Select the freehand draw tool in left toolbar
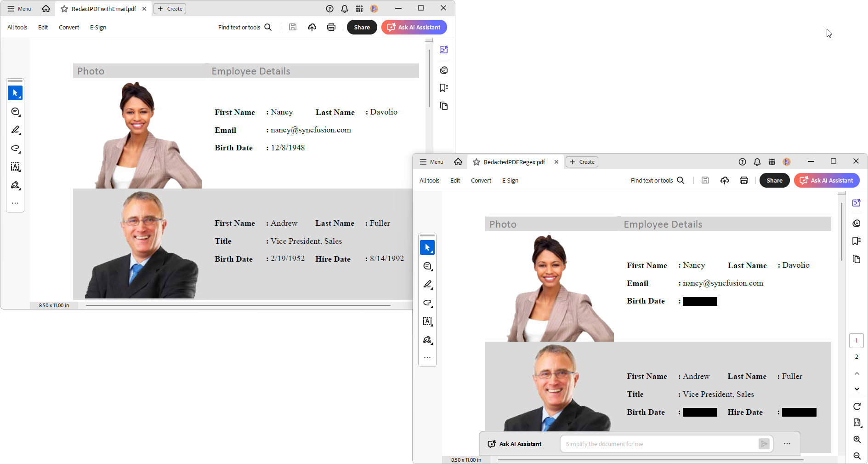The height and width of the screenshot is (464, 868). tap(15, 148)
